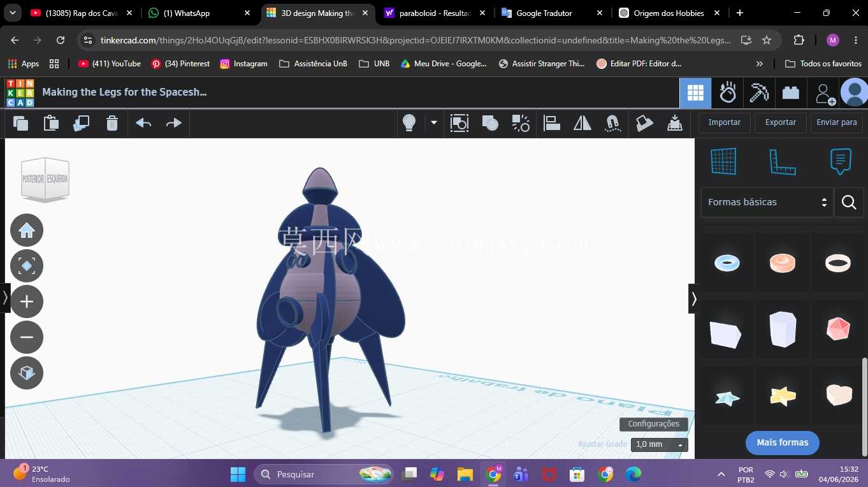This screenshot has height=487, width=868.
Task: Redo the last undone action
Action: point(174,123)
